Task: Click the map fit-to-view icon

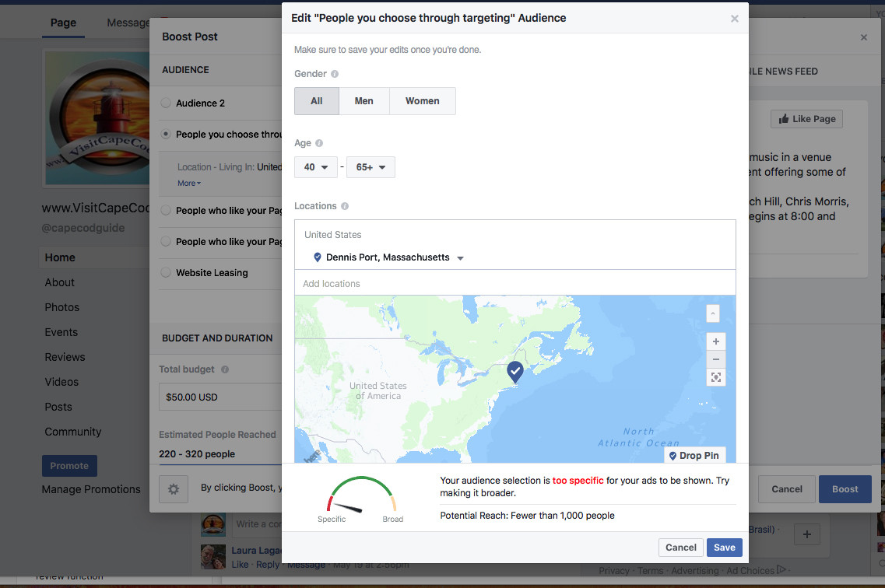Action: [715, 377]
